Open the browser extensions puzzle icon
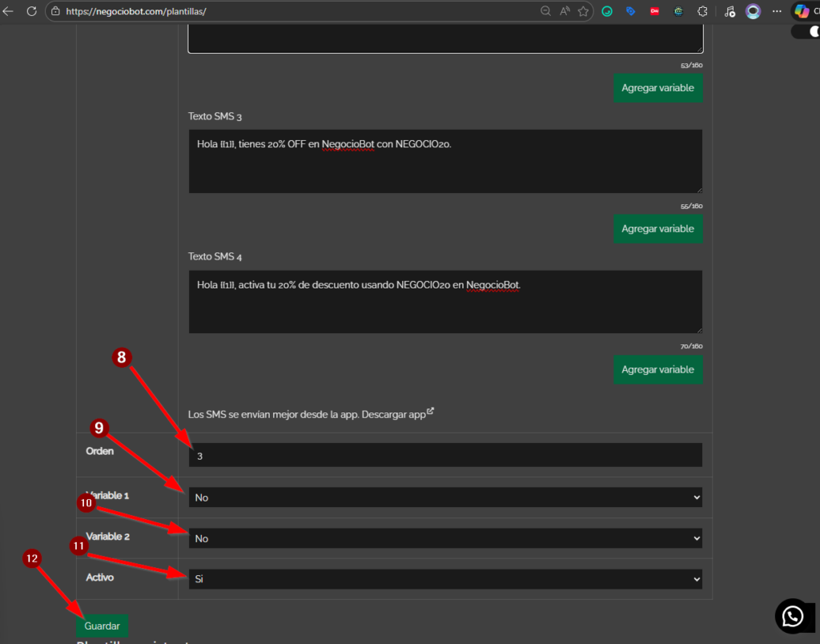The height and width of the screenshot is (644, 820). pos(702,11)
